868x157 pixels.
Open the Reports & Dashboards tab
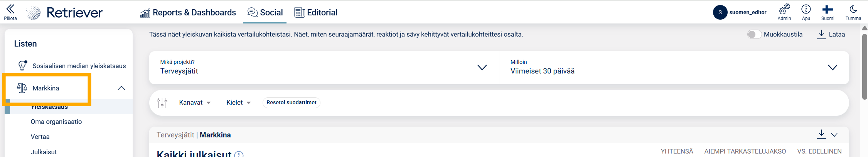[x=188, y=13]
